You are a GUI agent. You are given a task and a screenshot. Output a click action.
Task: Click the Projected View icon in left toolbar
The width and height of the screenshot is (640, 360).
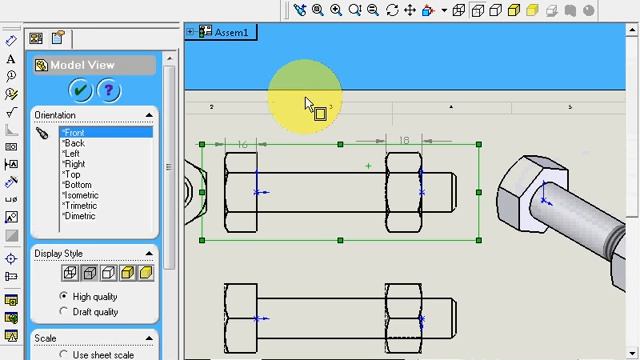[x=11, y=318]
